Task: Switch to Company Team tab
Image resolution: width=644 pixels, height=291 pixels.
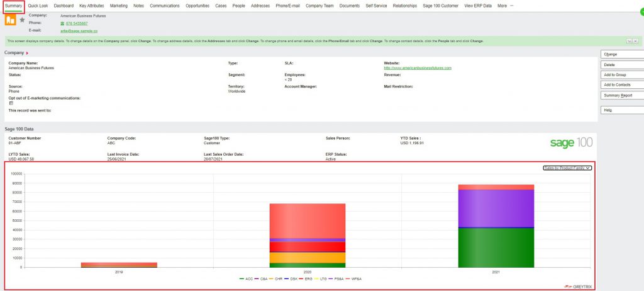Action: pos(319,6)
